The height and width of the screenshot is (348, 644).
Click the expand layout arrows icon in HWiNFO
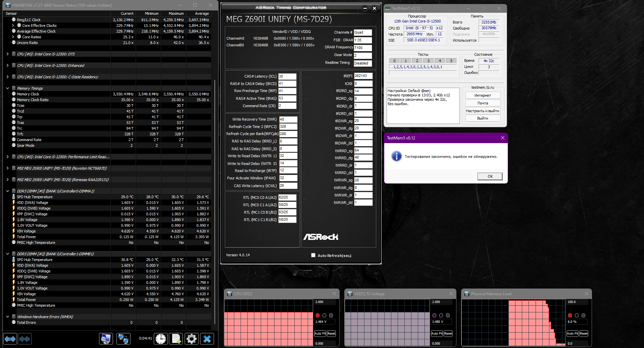10,339
